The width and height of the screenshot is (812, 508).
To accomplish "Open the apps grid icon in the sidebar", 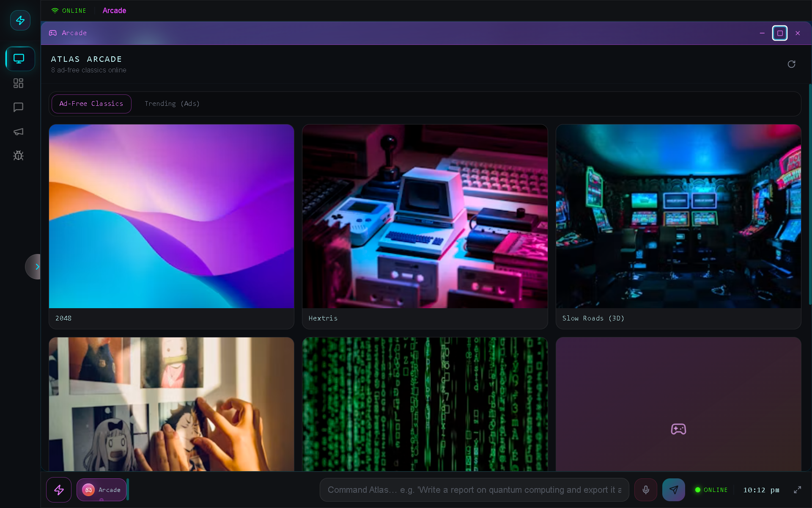I will (x=18, y=83).
